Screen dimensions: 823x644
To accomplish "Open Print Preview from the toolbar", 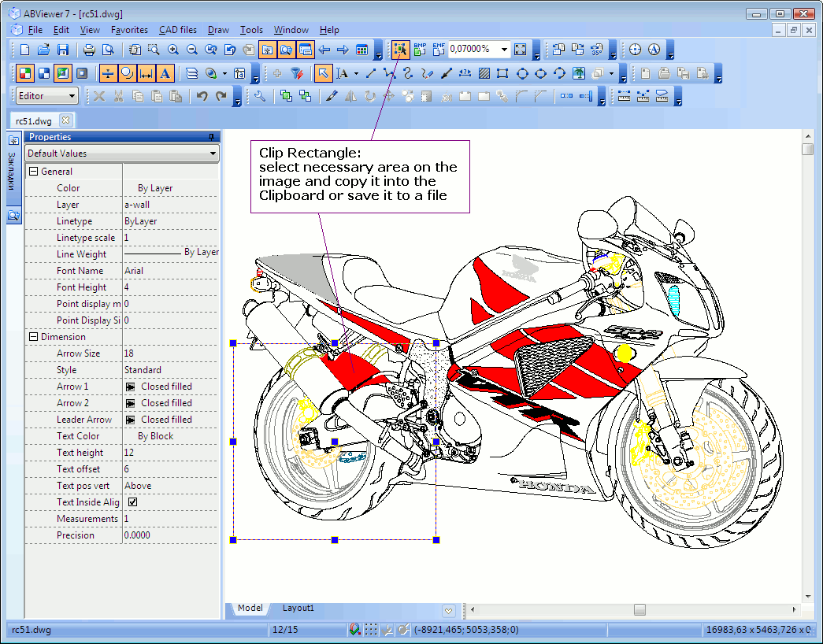I will pyautogui.click(x=108, y=50).
